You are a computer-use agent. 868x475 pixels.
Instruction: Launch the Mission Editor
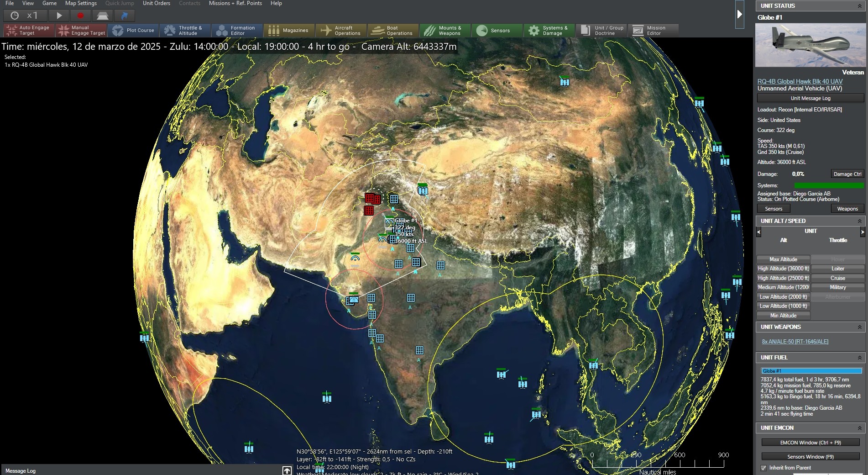tap(654, 30)
